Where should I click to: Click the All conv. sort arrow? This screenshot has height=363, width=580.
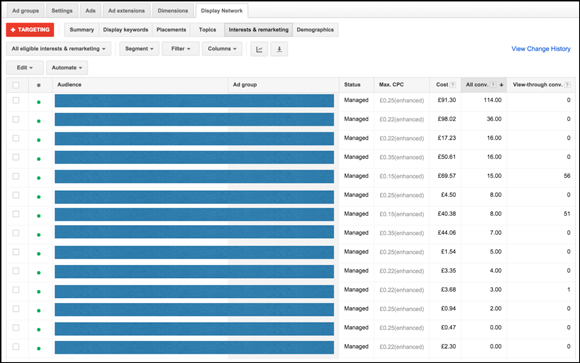[x=501, y=85]
